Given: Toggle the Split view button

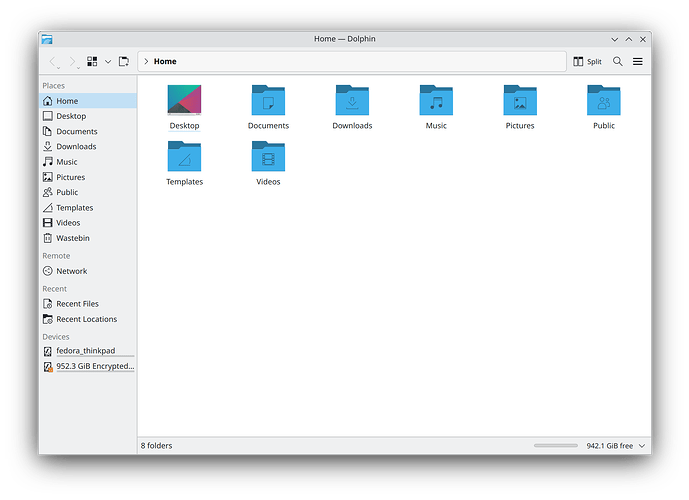Looking at the screenshot, I should [x=587, y=61].
